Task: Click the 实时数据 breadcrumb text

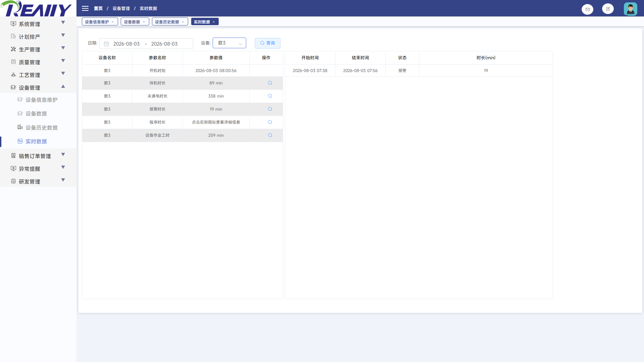Action: click(x=148, y=8)
